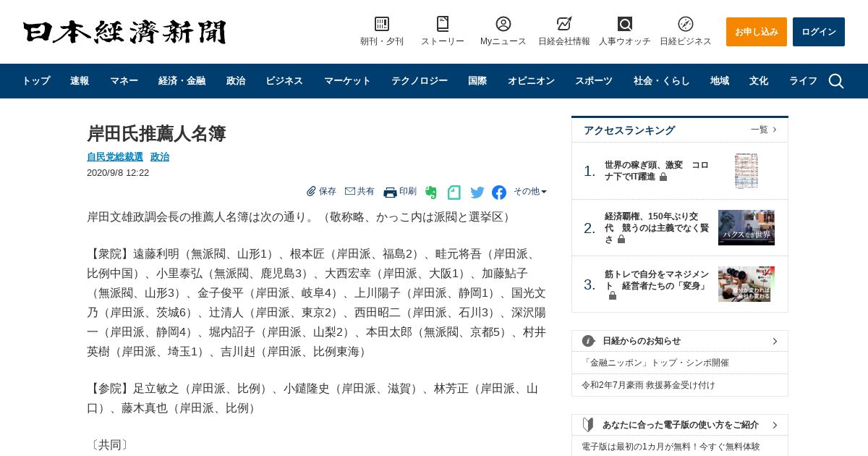Click the 岸田氏推薦人名簿 headline
The height and width of the screenshot is (456, 868).
(156, 134)
